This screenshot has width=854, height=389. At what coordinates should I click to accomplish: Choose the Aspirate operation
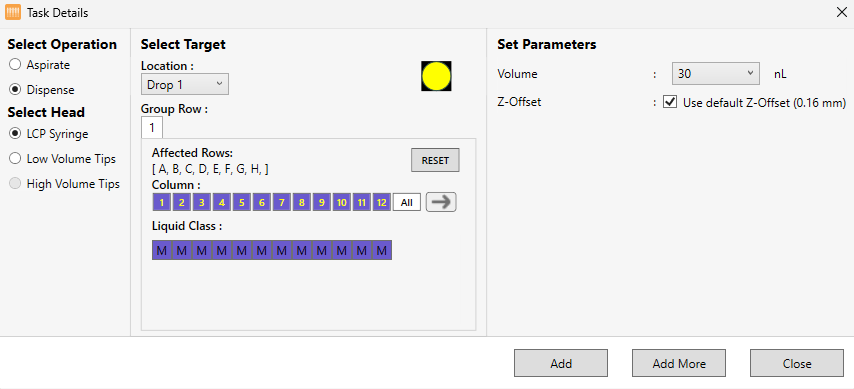click(15, 65)
